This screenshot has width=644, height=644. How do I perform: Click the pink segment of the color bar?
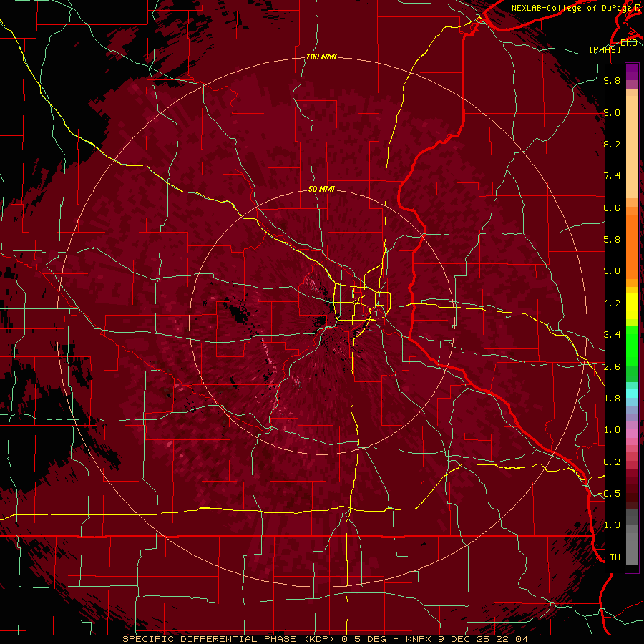[x=632, y=434]
